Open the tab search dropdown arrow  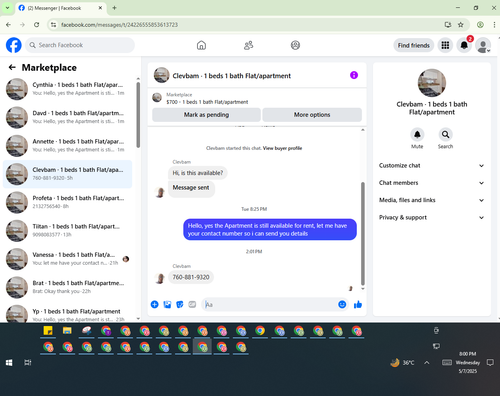[7, 8]
